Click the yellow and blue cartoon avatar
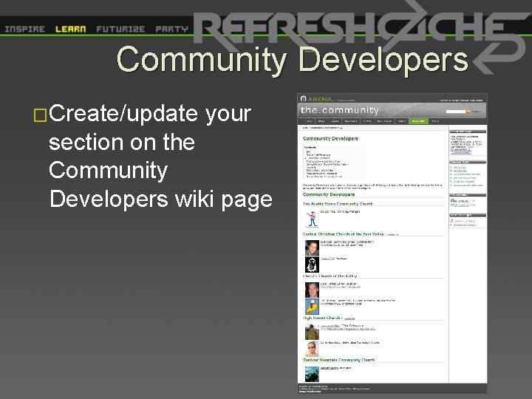This screenshot has height=399, width=532. [312, 307]
